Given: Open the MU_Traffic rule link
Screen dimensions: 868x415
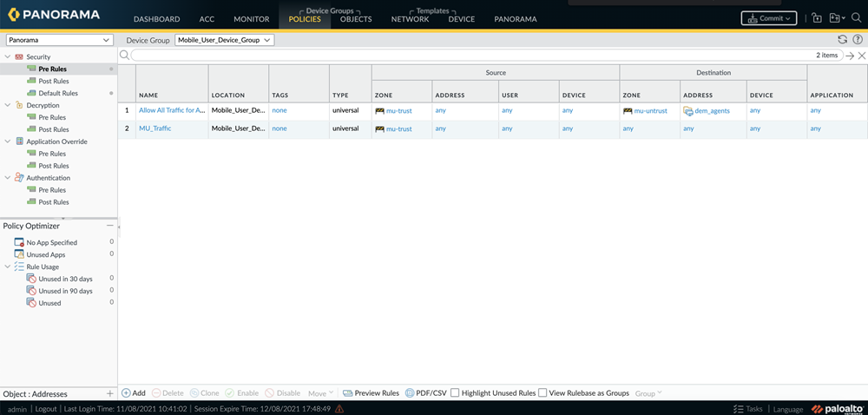Looking at the screenshot, I should tap(155, 128).
